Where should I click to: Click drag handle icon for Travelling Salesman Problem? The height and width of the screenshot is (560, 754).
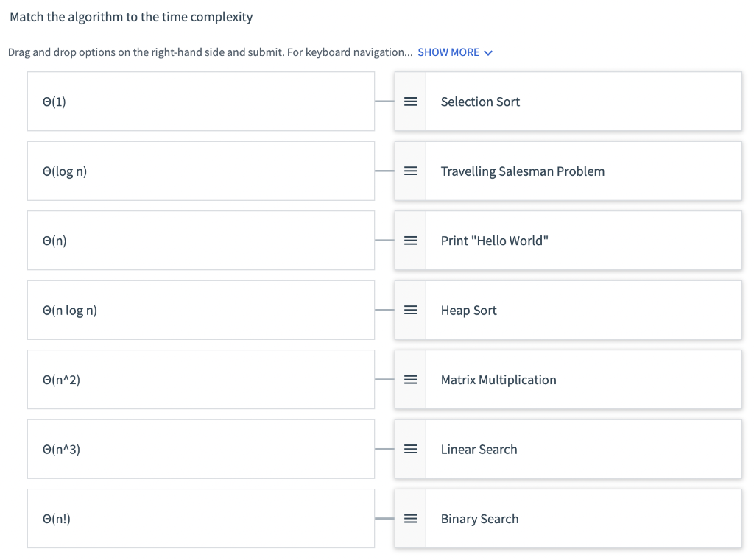410,171
